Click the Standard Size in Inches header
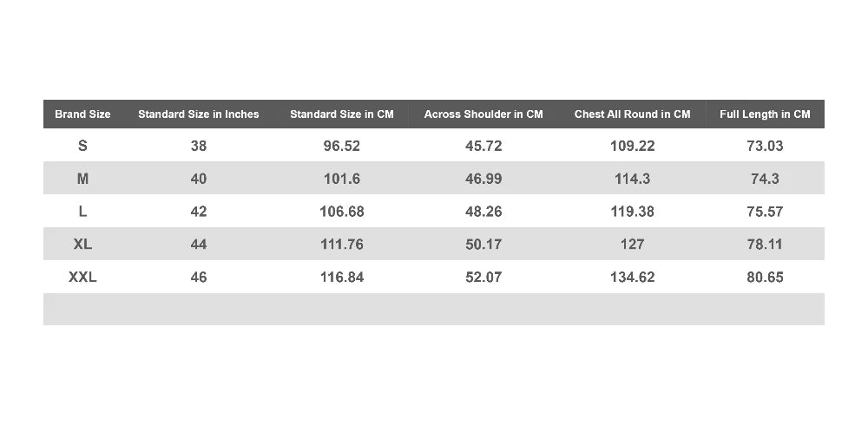Viewport: 868px width, 425px height. (198, 114)
